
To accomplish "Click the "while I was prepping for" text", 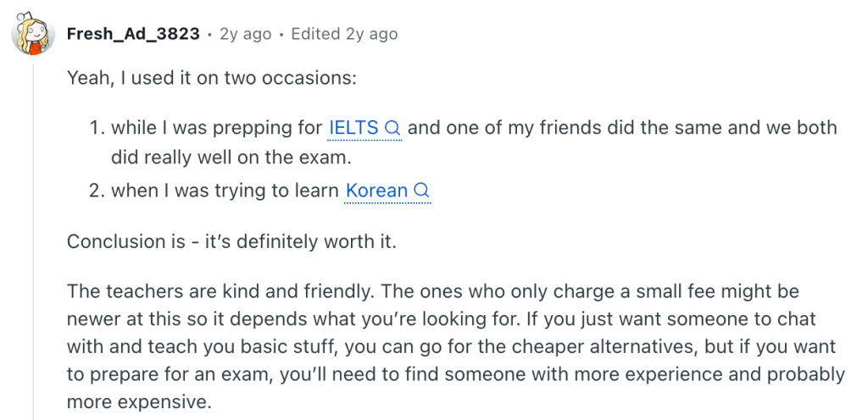I will tap(216, 129).
